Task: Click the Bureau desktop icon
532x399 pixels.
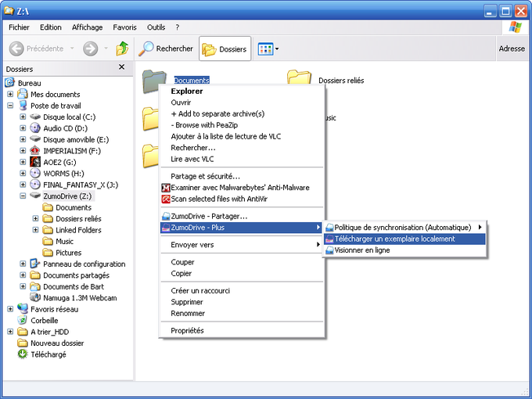Action: click(x=10, y=82)
